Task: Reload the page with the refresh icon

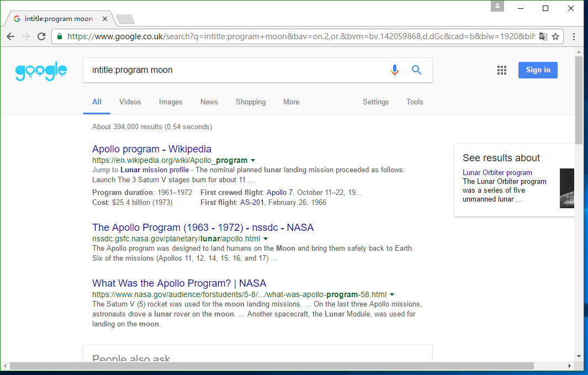Action: tap(41, 36)
